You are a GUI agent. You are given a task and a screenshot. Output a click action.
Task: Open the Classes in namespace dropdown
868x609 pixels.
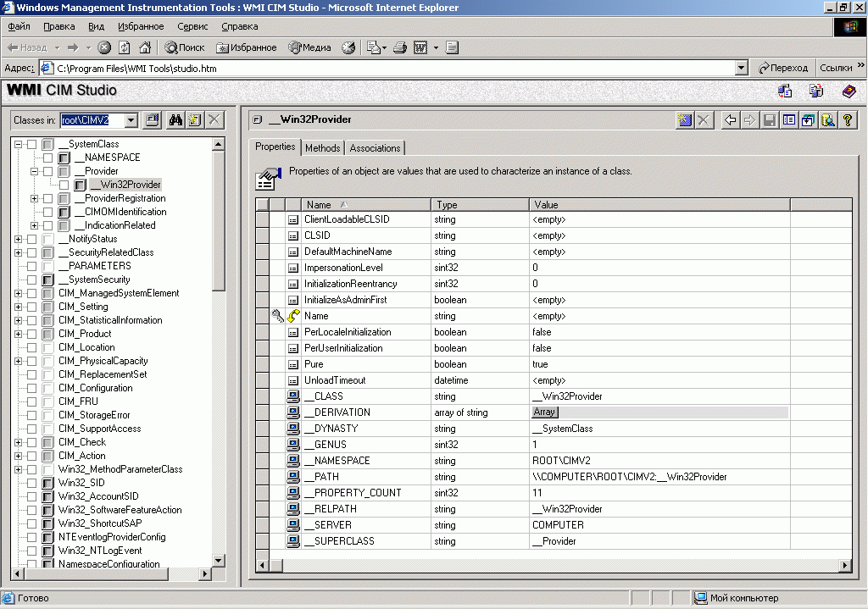(x=131, y=120)
